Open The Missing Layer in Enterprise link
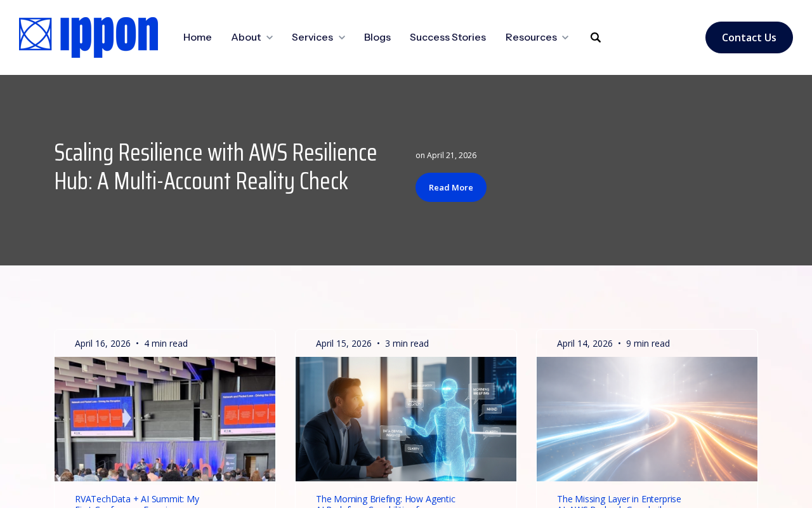 coord(619,500)
